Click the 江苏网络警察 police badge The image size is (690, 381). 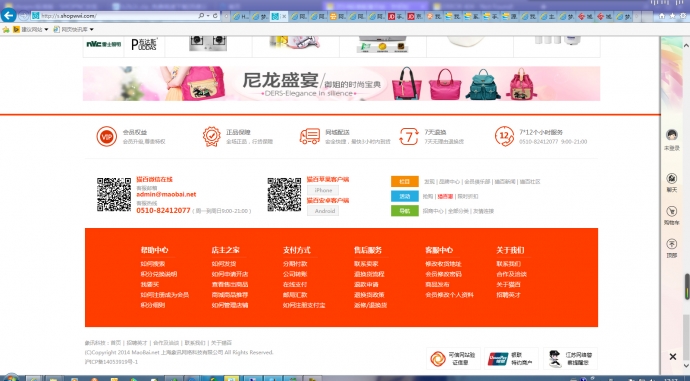570,359
